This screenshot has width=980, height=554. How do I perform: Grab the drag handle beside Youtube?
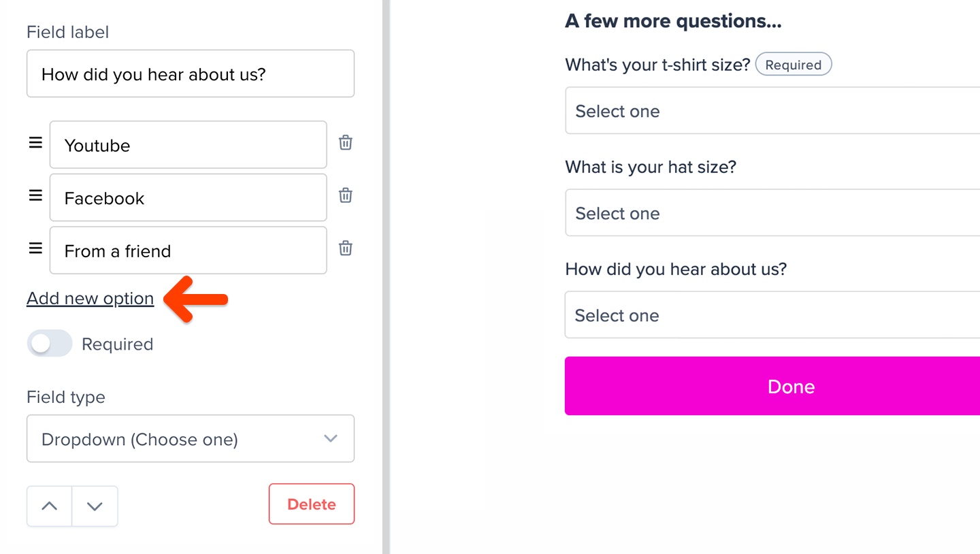point(35,143)
